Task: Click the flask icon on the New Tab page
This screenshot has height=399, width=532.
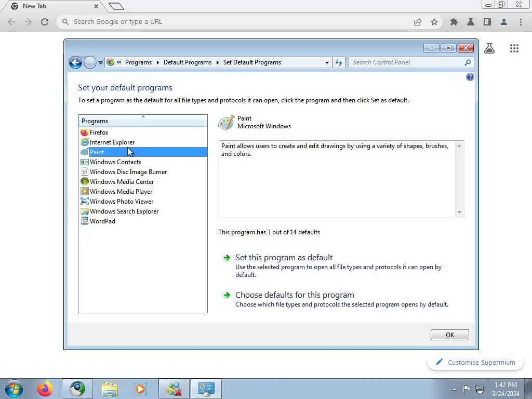Action: point(489,48)
